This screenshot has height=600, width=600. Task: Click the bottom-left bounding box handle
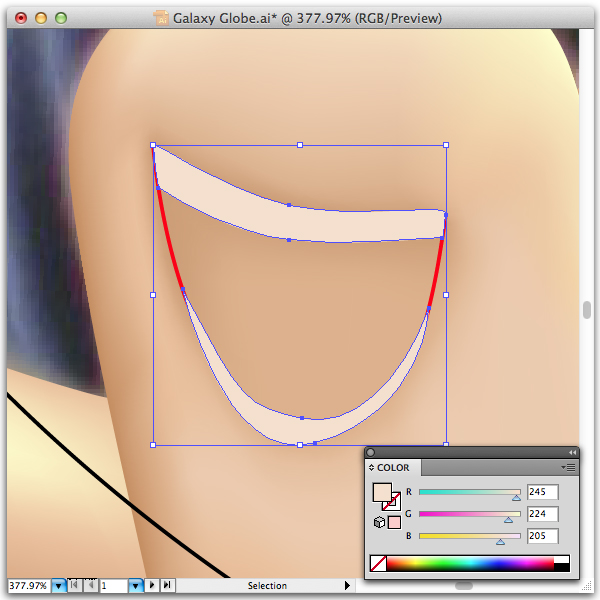point(153,445)
